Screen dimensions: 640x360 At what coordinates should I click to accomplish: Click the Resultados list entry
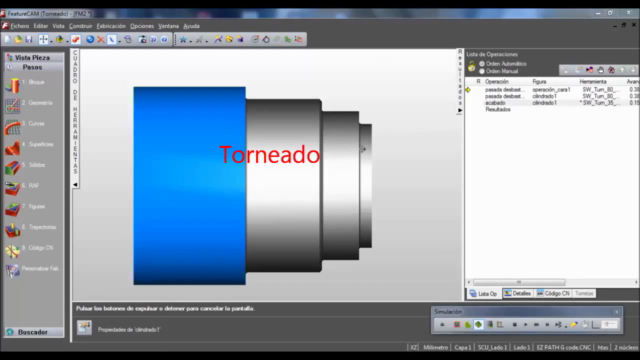[498, 109]
